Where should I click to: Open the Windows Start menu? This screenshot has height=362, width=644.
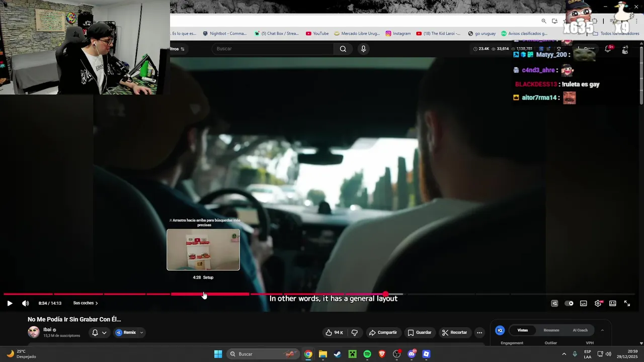218,354
